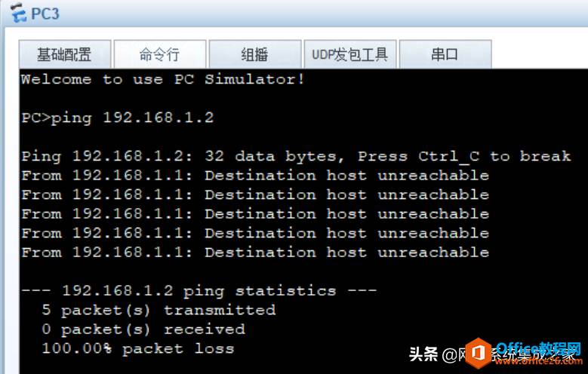Open the 基础配置 tab
Viewport: 588px width, 374px height.
64,54
